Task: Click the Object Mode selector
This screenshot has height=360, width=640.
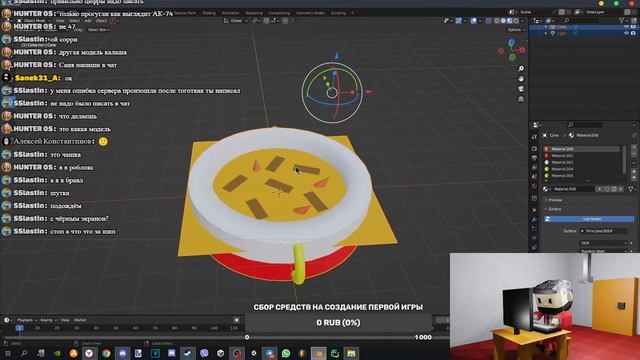Action: (33, 20)
